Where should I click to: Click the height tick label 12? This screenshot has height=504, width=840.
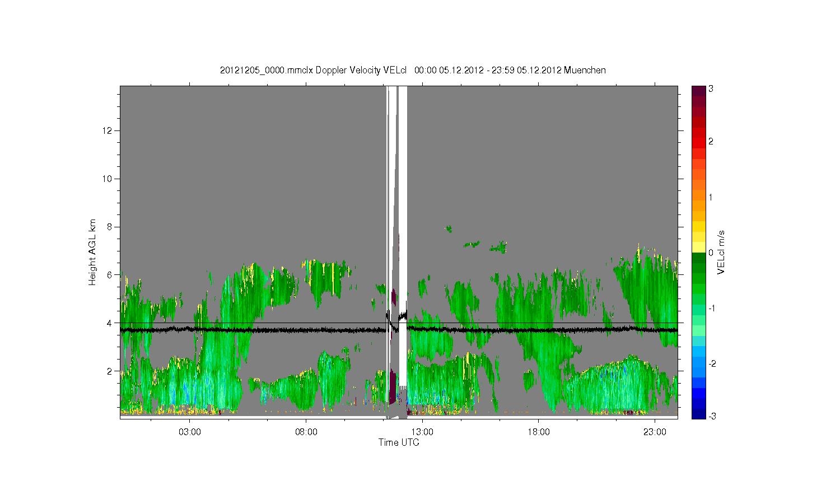click(x=108, y=130)
